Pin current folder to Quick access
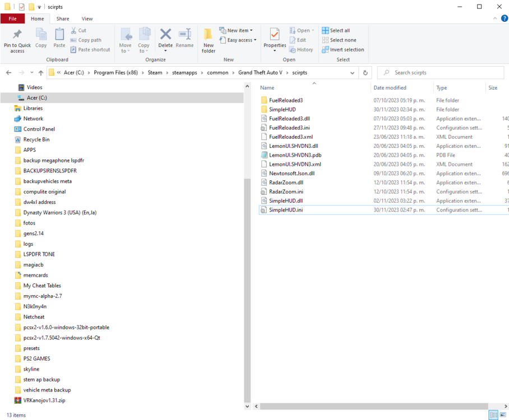Viewport: 509px width, 420px height. [17, 39]
